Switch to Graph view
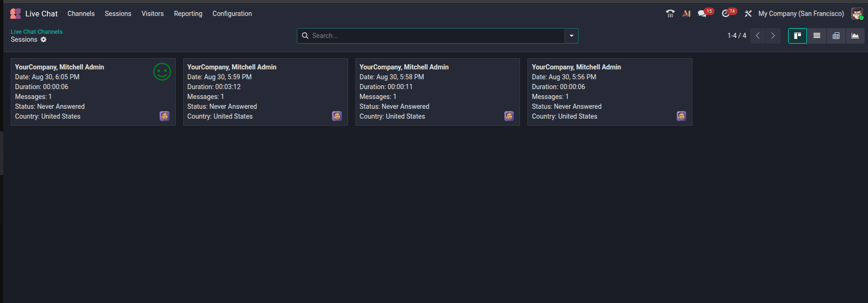 [x=855, y=36]
